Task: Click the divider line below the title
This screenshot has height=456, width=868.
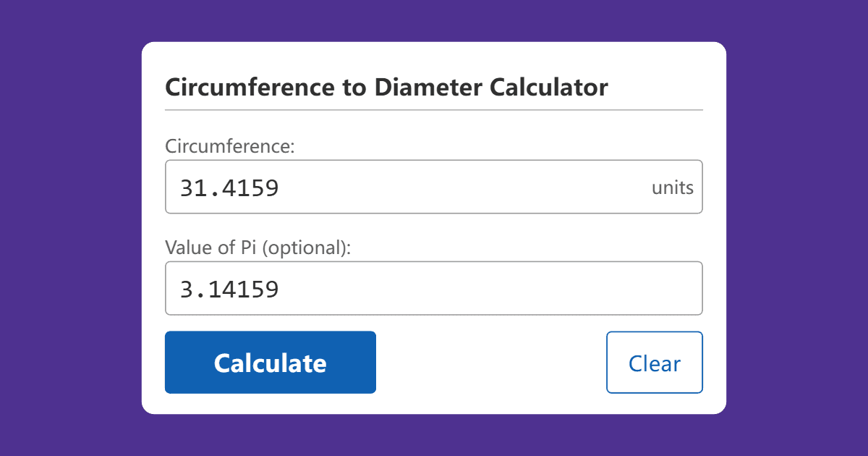Action: [434, 109]
